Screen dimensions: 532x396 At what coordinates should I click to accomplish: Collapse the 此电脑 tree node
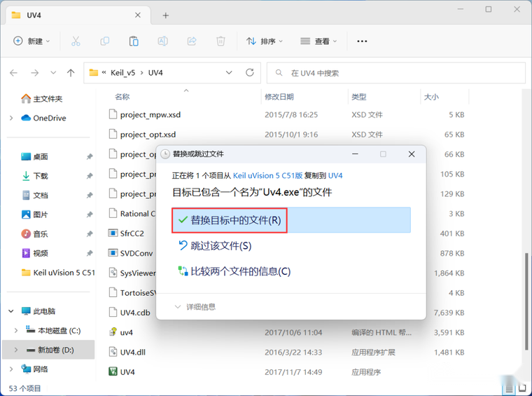11,311
